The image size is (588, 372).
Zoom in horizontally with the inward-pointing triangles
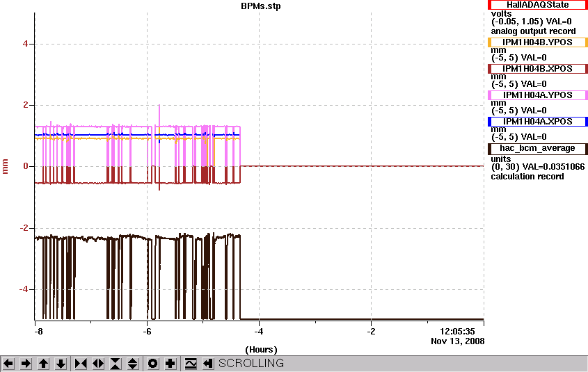click(x=81, y=364)
